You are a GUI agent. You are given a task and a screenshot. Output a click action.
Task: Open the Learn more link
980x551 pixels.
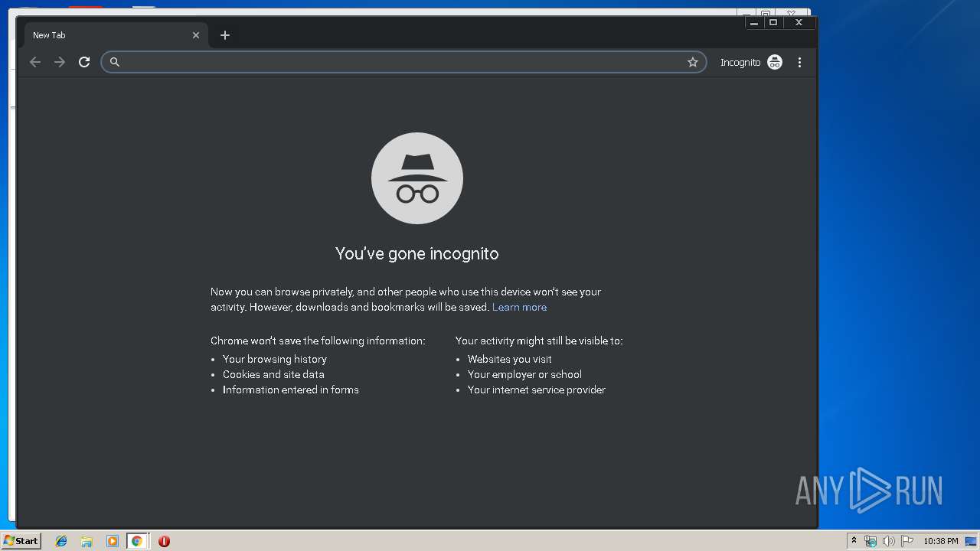(519, 307)
